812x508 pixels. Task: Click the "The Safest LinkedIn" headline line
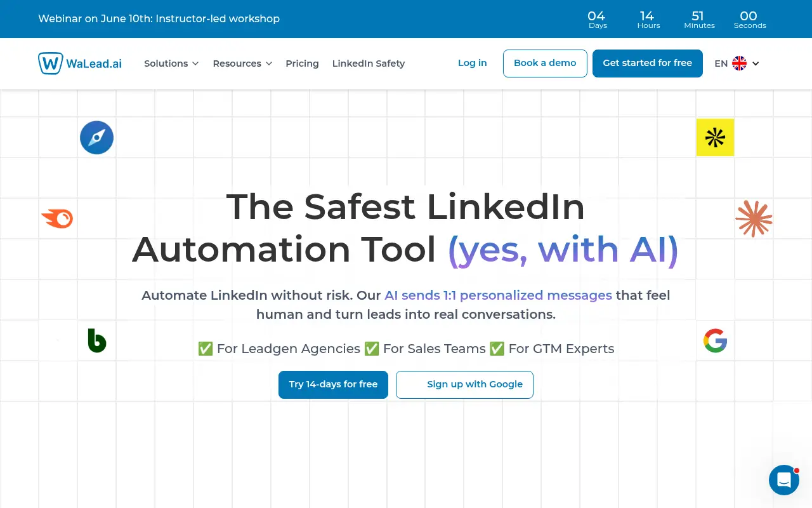pyautogui.click(x=405, y=207)
